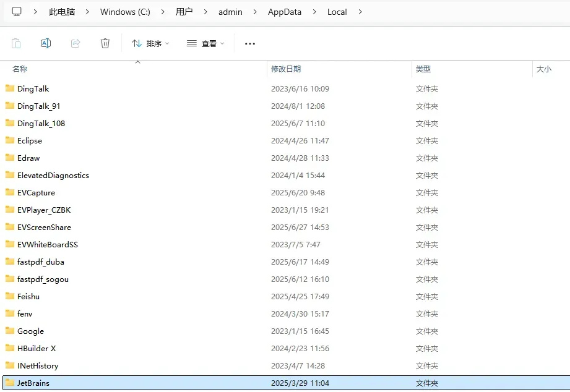
Task: Click the fastpdf_sogou folder icon
Action: [x=10, y=279]
